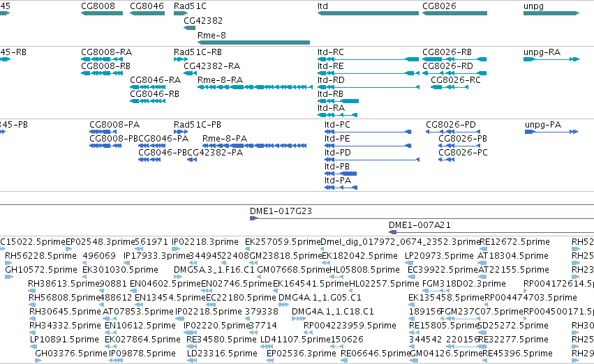
Task: Select transcript CG8026-RB
Action: (447, 52)
